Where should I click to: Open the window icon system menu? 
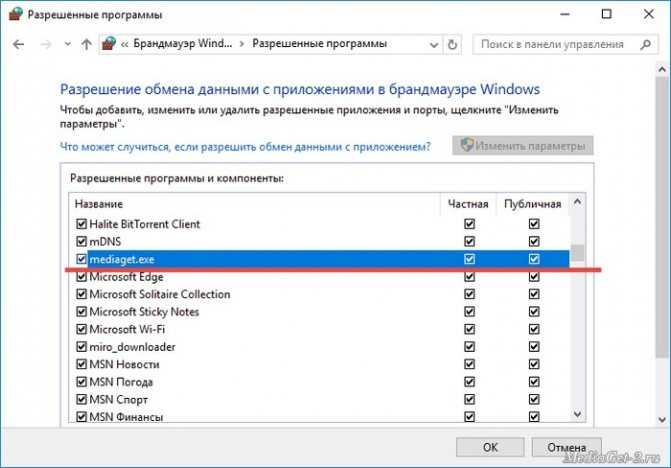pyautogui.click(x=15, y=14)
